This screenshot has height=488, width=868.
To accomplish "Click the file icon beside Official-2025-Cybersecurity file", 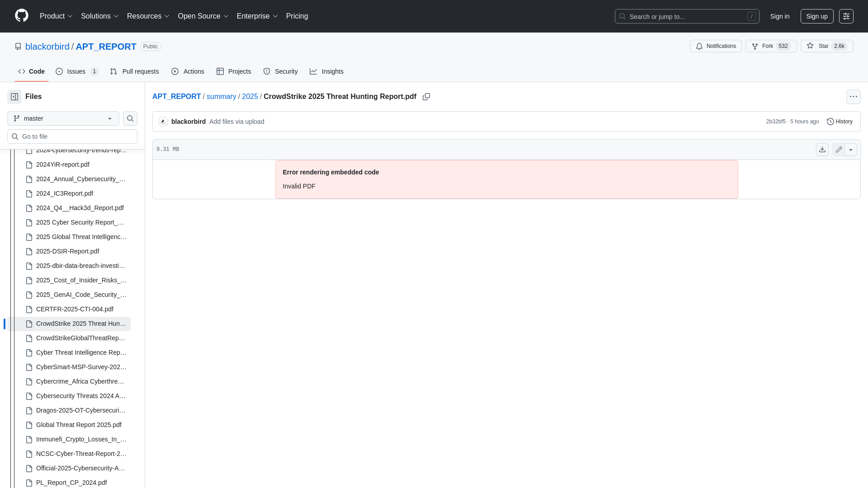I will pyautogui.click(x=29, y=469).
